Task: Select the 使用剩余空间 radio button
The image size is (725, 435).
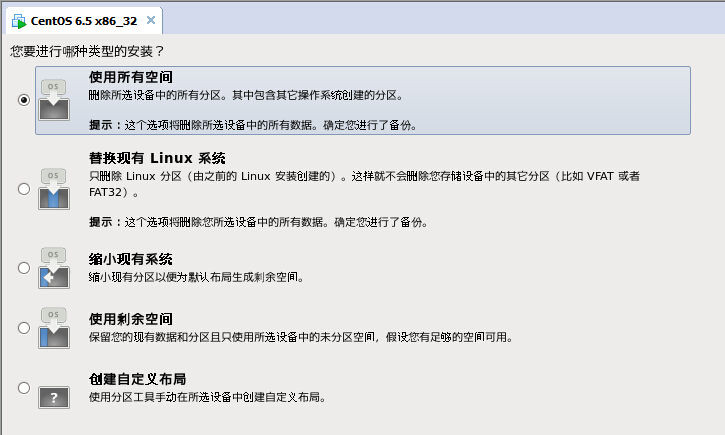Action: 24,328
